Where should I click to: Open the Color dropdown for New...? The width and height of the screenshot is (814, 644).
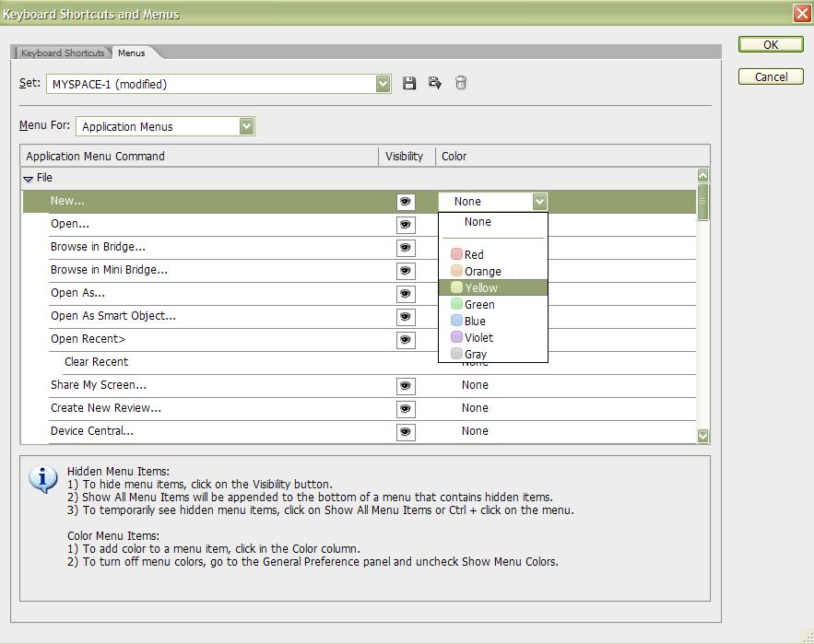(x=539, y=201)
